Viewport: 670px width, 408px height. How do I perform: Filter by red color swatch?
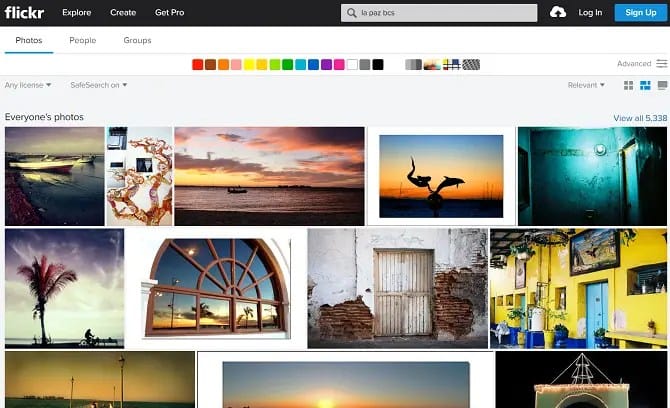pyautogui.click(x=197, y=65)
